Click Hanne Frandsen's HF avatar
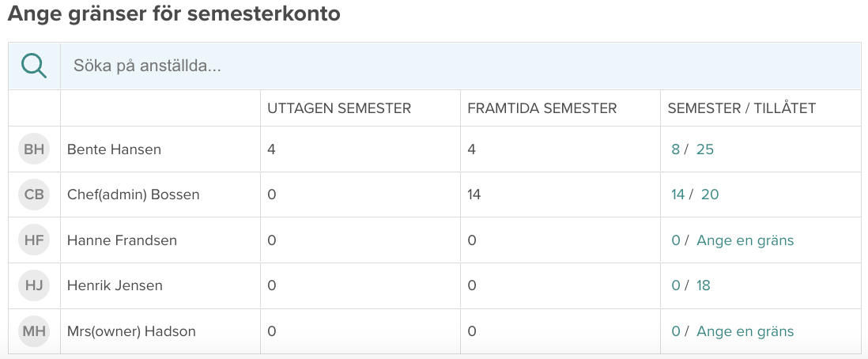This screenshot has height=359, width=868. point(34,240)
